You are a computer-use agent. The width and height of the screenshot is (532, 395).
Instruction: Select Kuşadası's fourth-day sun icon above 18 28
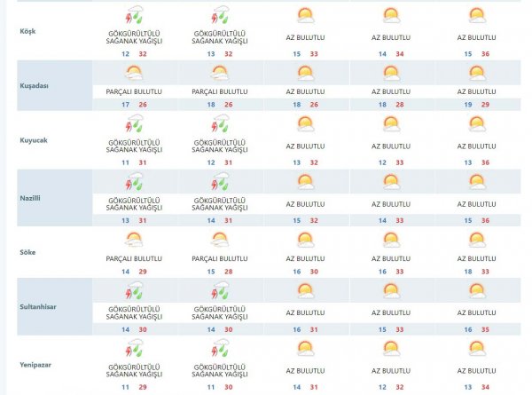click(x=391, y=74)
